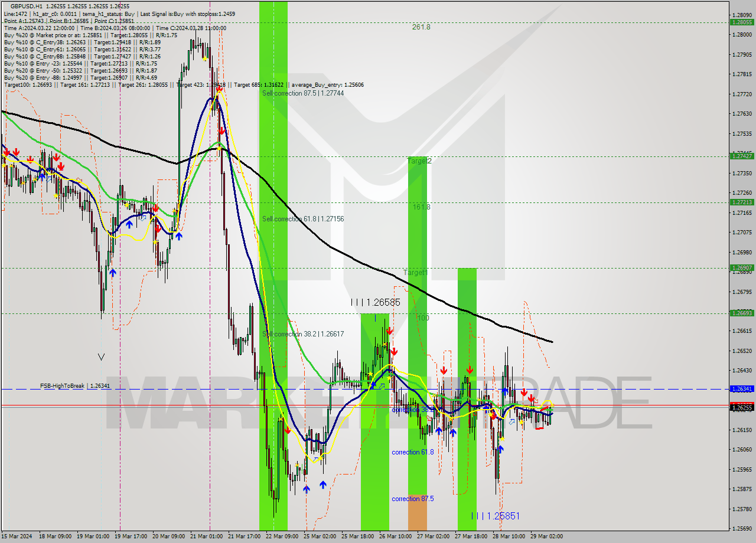Click the Target1 label on the chart
Viewport: 756px width, 543px height.
pos(415,272)
